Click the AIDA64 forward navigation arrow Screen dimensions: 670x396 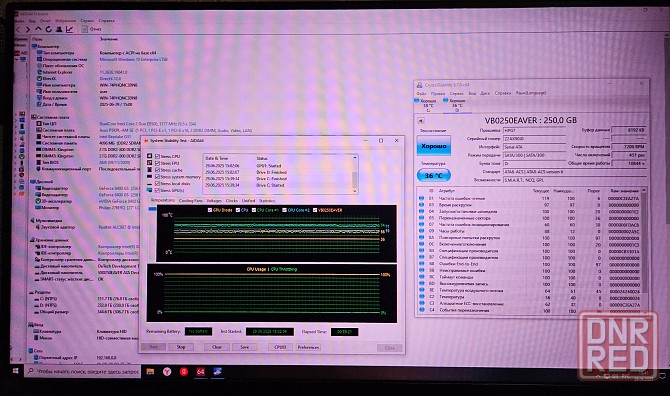pyautogui.click(x=27, y=29)
